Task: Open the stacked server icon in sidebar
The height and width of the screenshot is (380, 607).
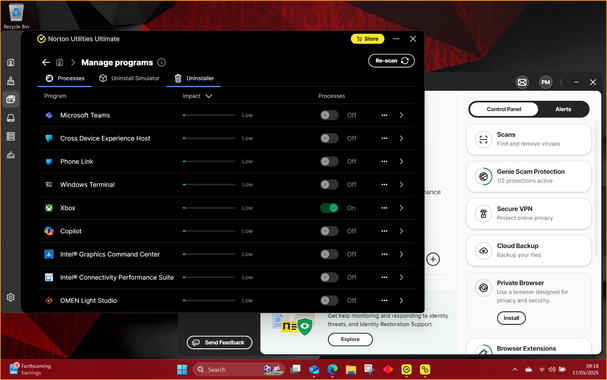Action: point(11,136)
